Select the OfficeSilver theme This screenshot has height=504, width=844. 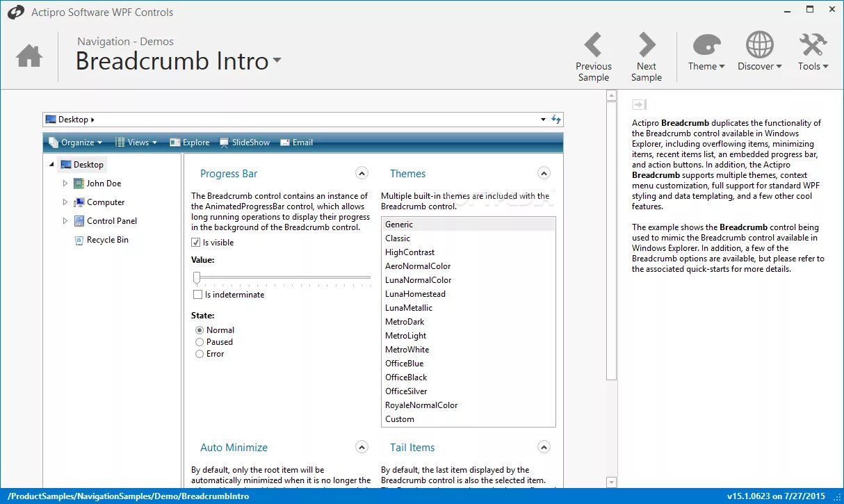click(469, 391)
